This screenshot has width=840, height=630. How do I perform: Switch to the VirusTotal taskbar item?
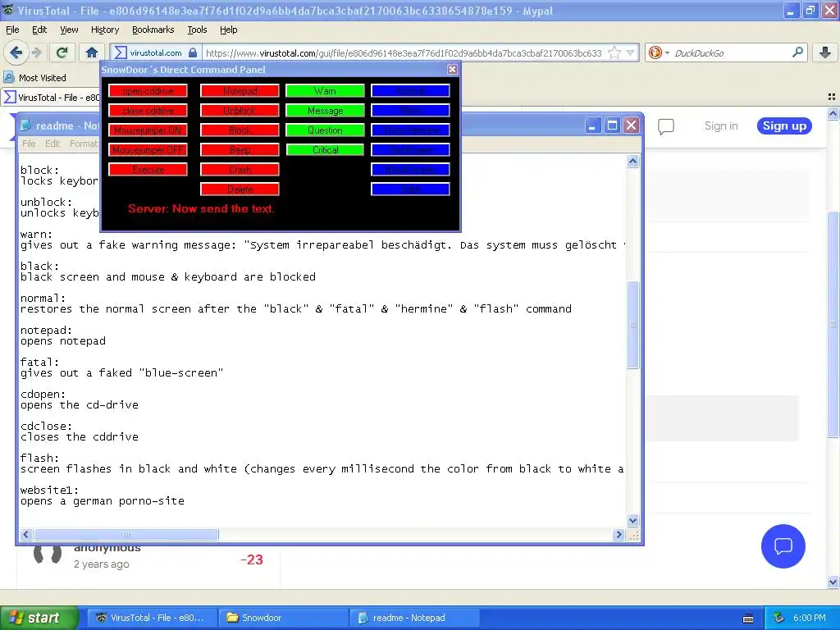[153, 618]
